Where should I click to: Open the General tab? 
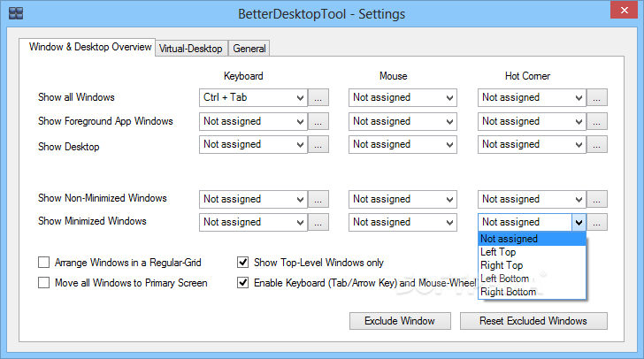[249, 49]
